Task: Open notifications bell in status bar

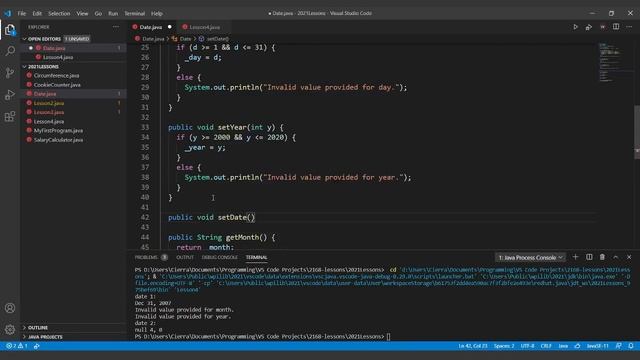Action: click(x=631, y=346)
